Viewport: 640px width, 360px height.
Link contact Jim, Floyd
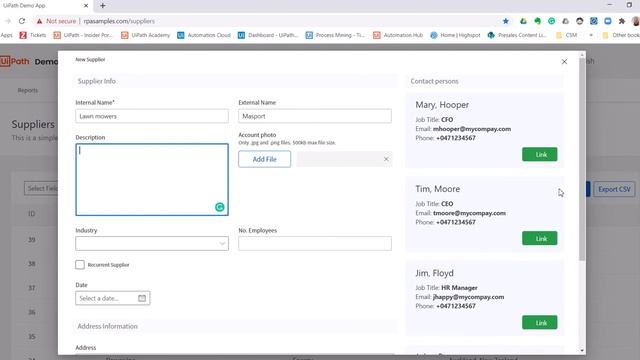(x=540, y=322)
